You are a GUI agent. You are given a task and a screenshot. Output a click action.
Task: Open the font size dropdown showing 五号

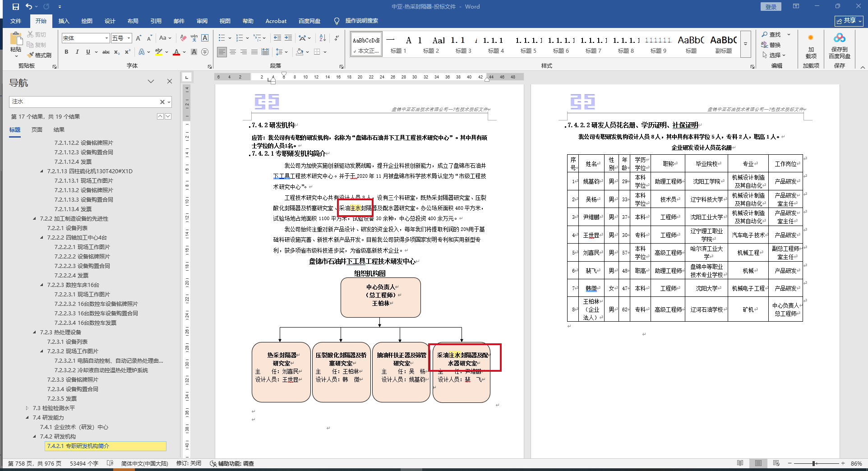click(x=129, y=38)
